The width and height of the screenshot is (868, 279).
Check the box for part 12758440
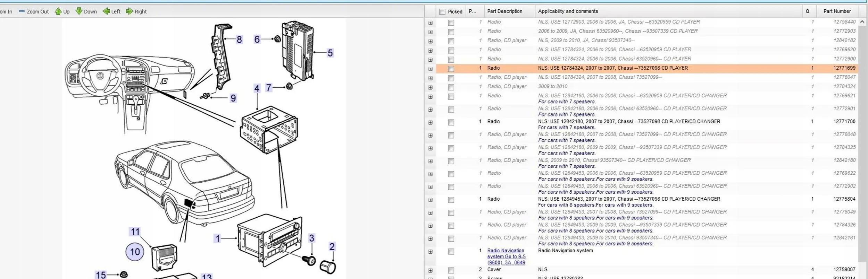[451, 23]
